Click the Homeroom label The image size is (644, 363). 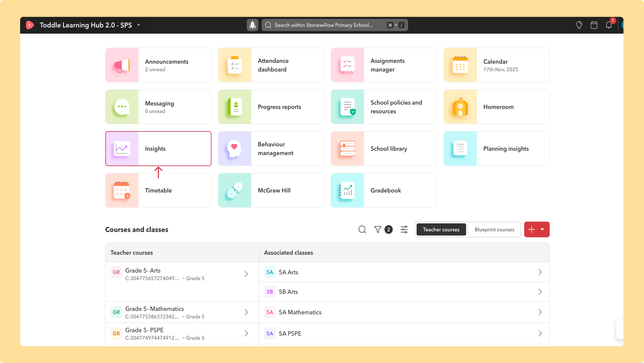tap(499, 107)
